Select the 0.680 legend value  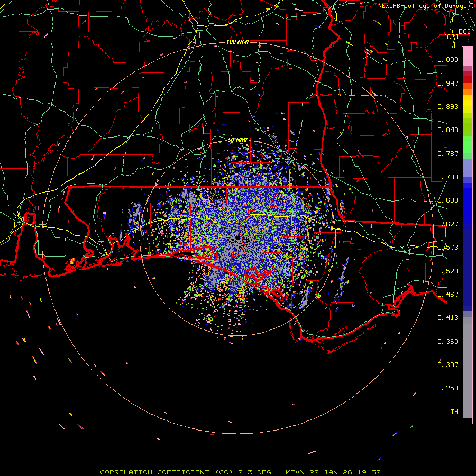pos(448,200)
